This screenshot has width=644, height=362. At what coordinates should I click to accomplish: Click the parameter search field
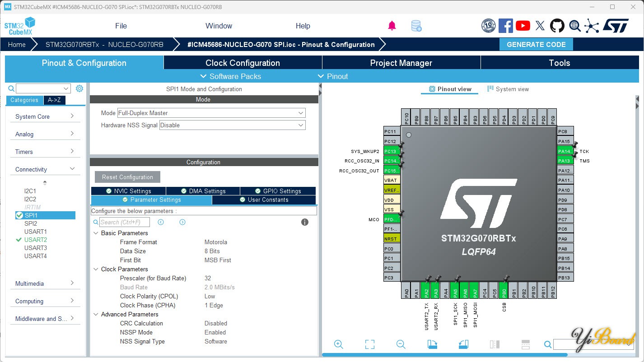[124, 222]
